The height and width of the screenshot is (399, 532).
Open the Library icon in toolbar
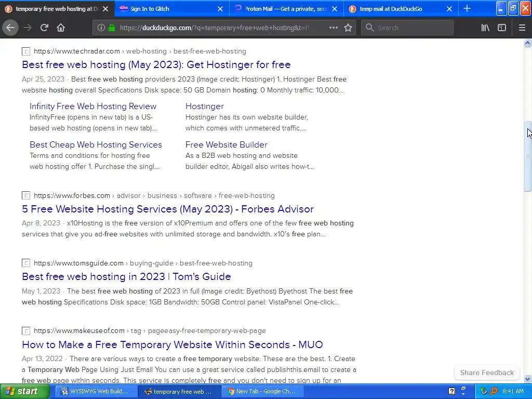(485, 28)
